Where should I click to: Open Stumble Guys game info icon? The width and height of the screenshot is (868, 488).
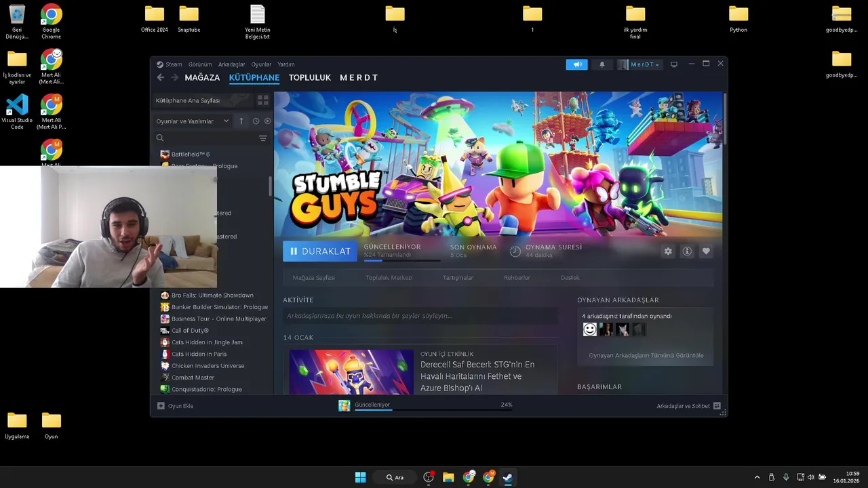(687, 251)
